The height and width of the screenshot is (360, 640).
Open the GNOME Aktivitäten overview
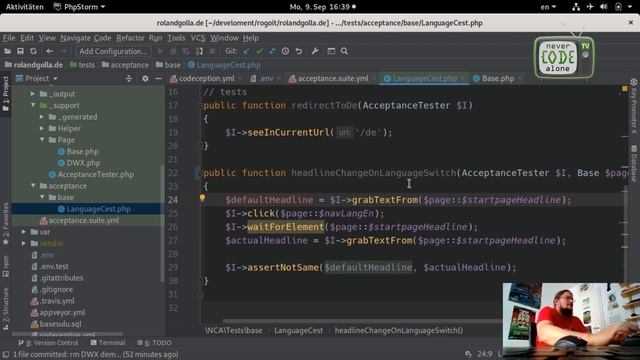coord(24,7)
